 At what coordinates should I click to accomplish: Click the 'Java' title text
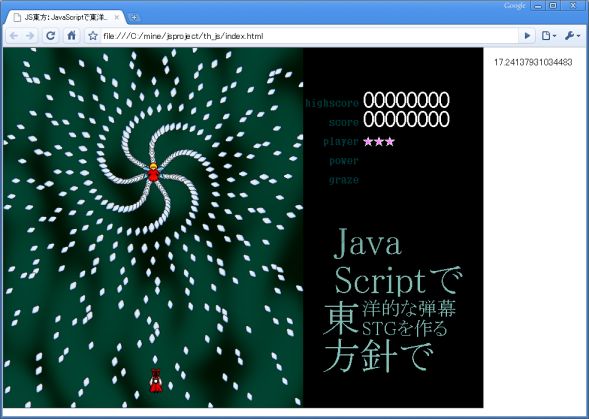[367, 243]
